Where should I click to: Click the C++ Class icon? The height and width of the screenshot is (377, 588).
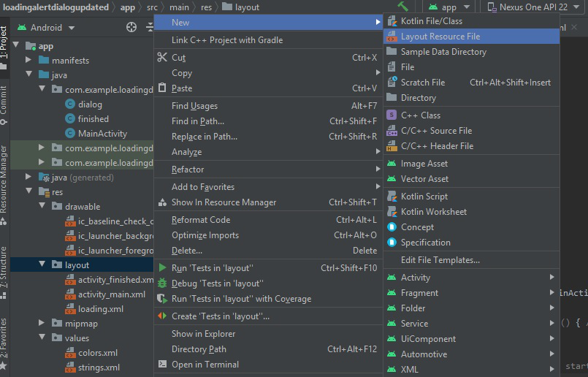coord(392,115)
